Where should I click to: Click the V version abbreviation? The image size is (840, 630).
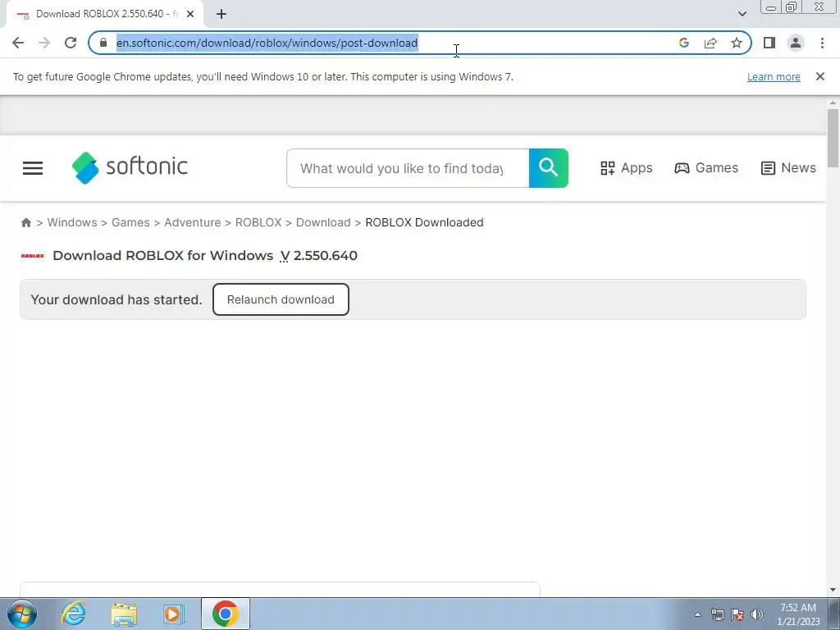[285, 256]
